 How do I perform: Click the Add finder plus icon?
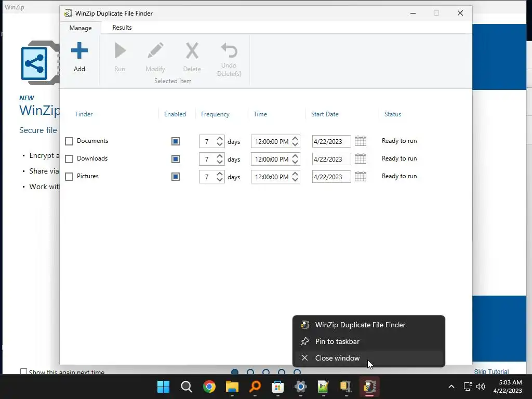click(79, 50)
